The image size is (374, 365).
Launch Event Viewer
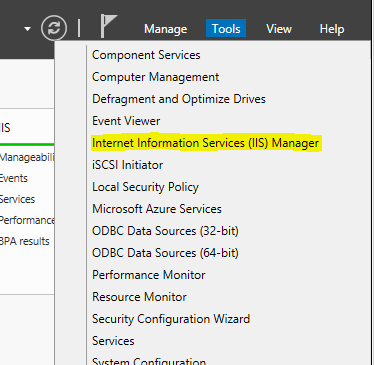126,121
